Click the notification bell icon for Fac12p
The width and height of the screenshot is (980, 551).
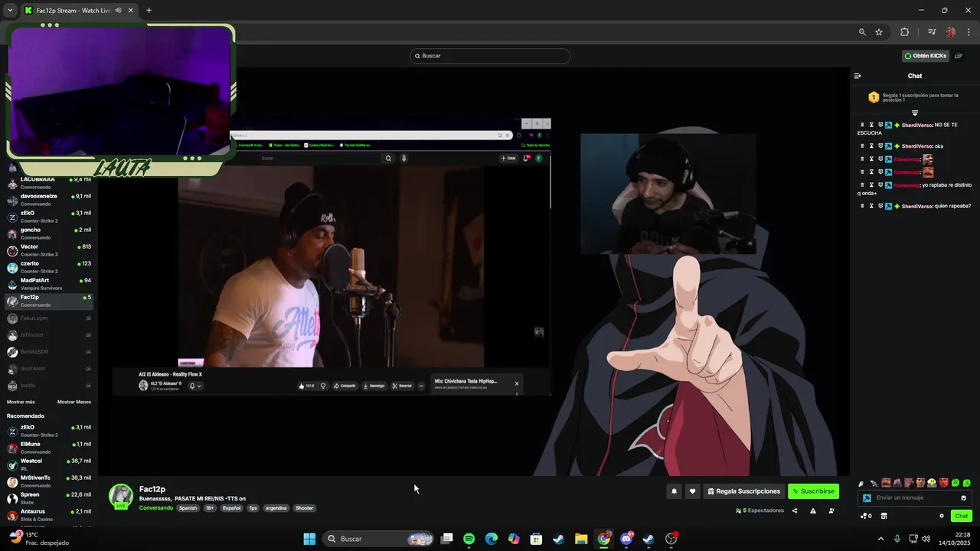[674, 491]
